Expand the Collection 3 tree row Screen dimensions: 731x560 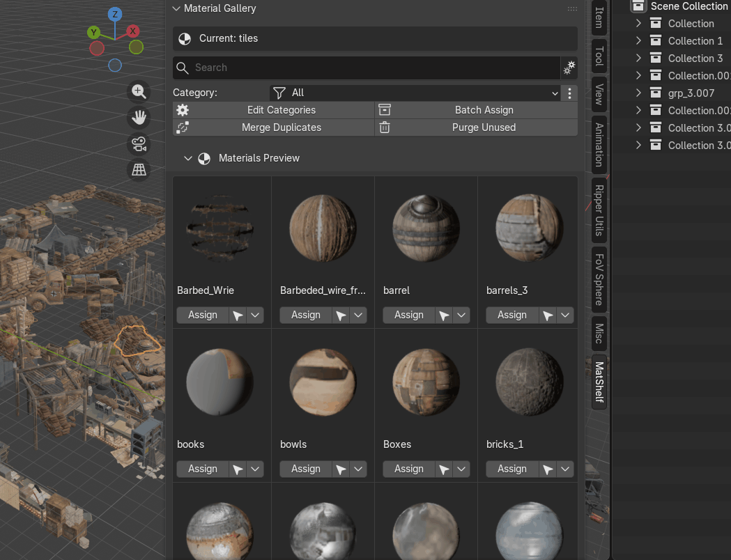click(x=639, y=59)
